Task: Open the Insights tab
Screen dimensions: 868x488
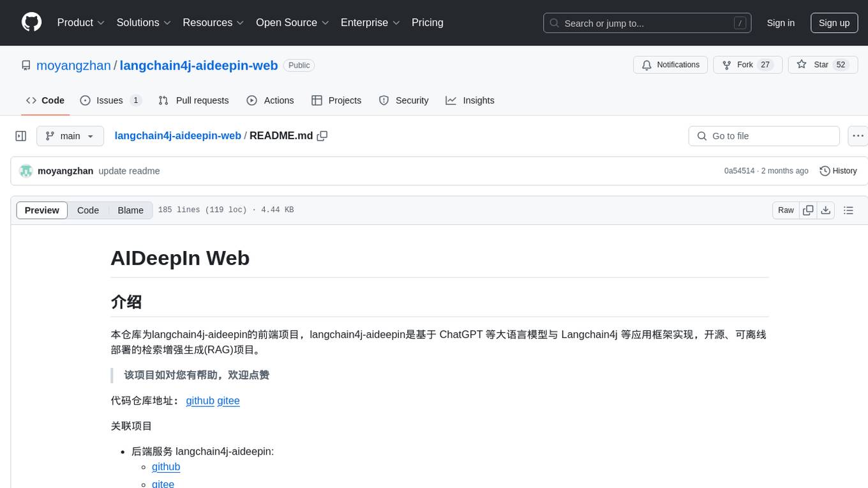Action: click(470, 100)
